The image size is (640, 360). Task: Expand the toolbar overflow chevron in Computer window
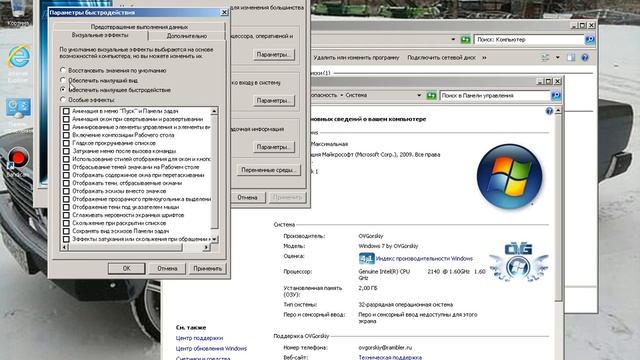[484, 58]
